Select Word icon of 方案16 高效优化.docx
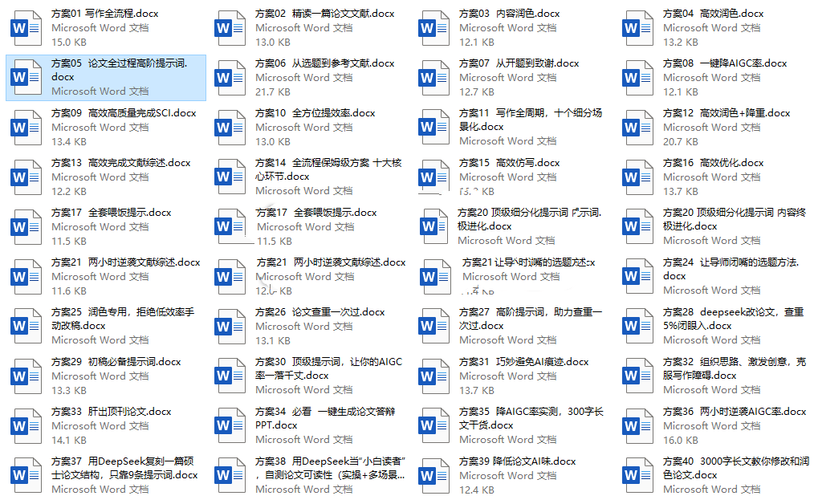The image size is (814, 504). [x=638, y=177]
